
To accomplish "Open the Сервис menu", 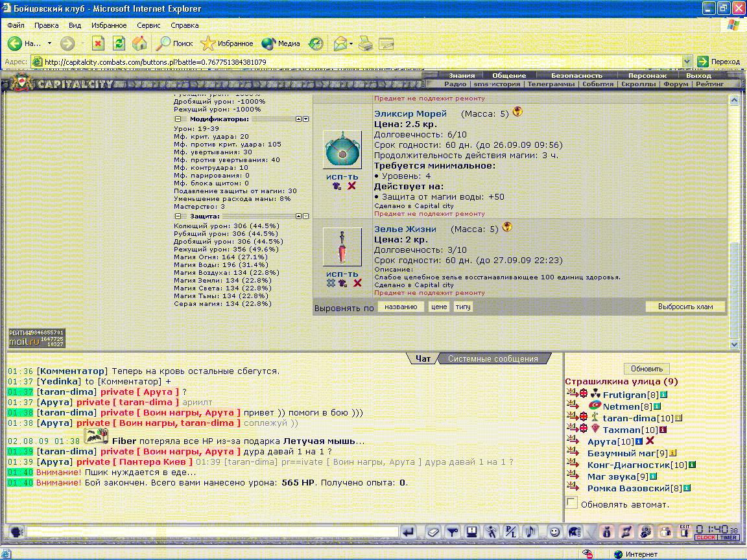I will tap(148, 25).
